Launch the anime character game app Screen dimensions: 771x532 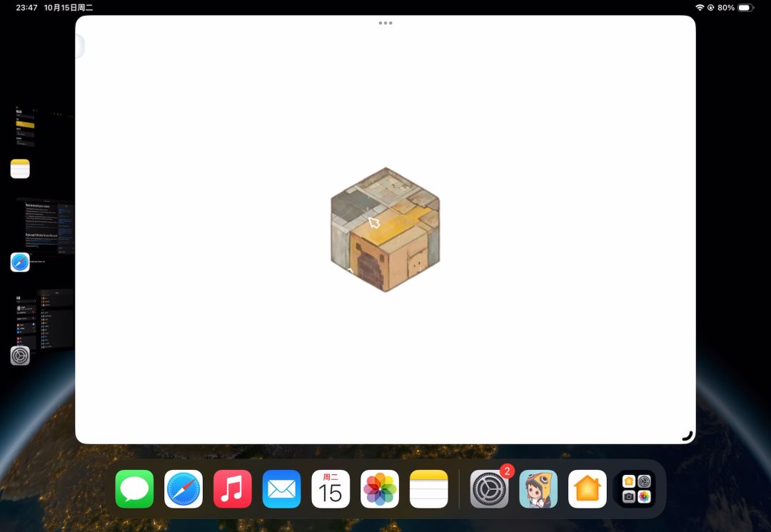pos(538,488)
